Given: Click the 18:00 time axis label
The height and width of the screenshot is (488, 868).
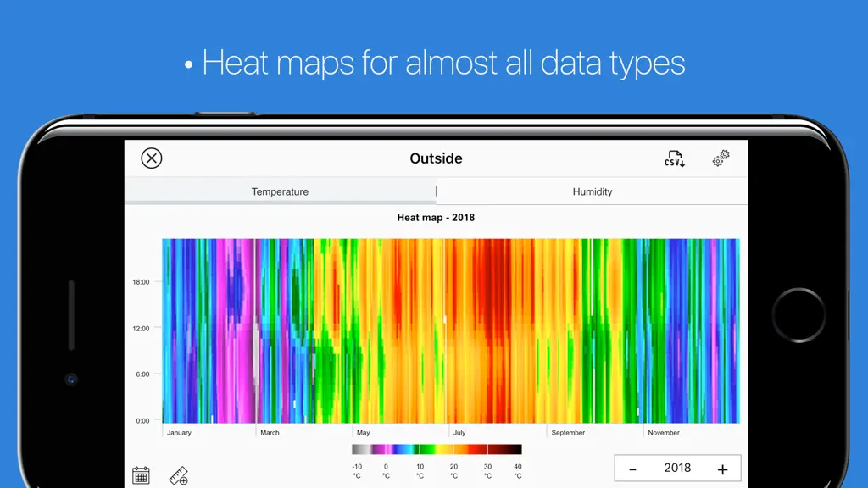Looking at the screenshot, I should click(x=141, y=281).
